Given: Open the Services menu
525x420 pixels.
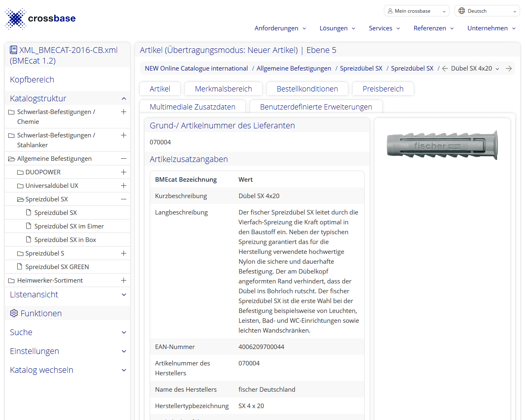Looking at the screenshot, I should tap(384, 28).
